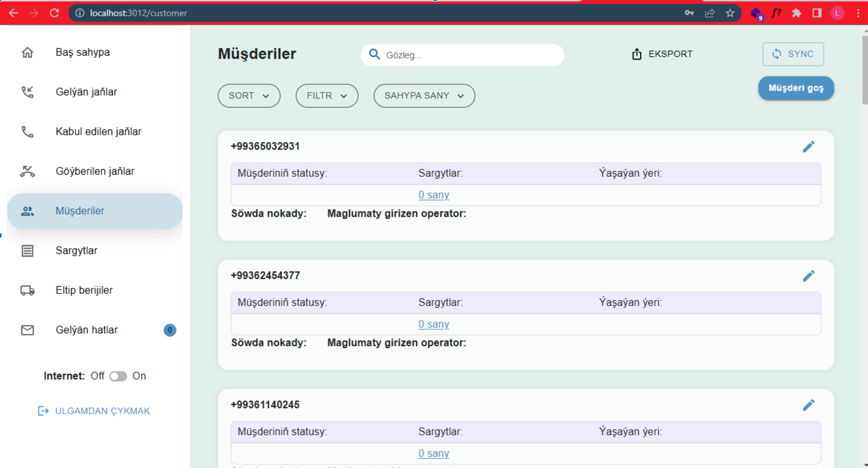Image resolution: width=868 pixels, height=468 pixels.
Task: Bookmark this page with the star icon
Action: click(x=730, y=13)
